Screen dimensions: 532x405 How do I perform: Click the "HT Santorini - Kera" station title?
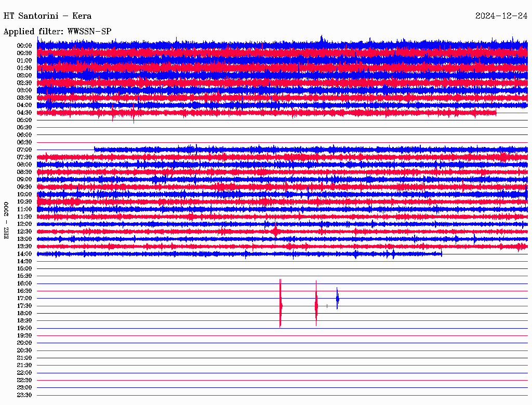[x=47, y=16]
